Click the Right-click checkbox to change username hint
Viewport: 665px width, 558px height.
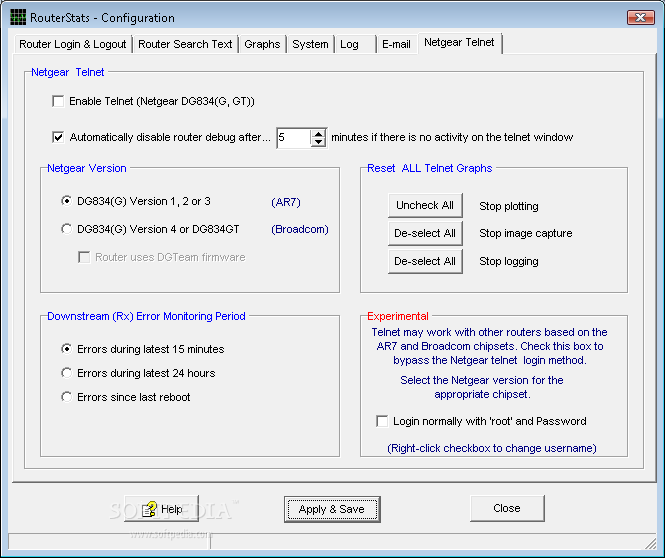[492, 448]
